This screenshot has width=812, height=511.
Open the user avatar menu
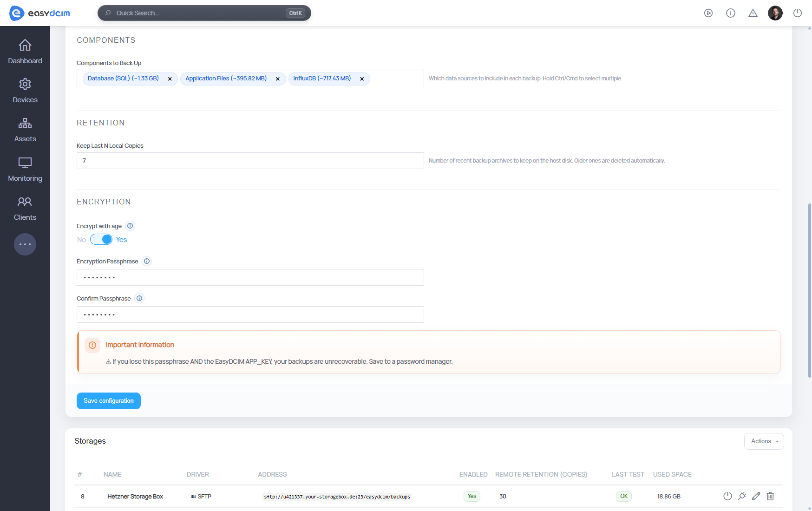pyautogui.click(x=775, y=13)
